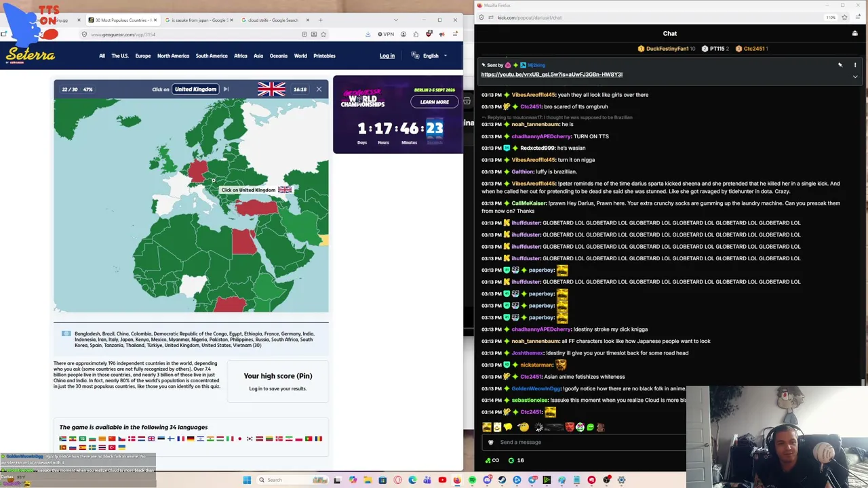Screen dimensions: 868x488
Task: Click the 22 / 30 score counter
Action: point(70,89)
